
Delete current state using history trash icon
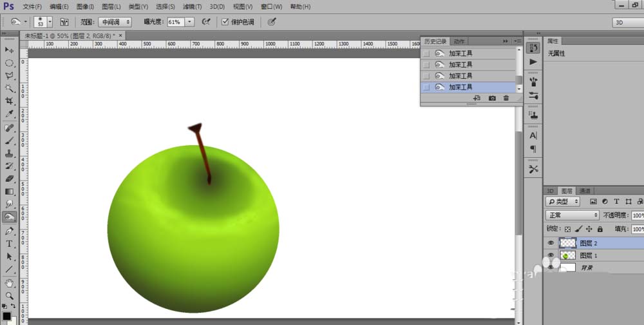506,98
